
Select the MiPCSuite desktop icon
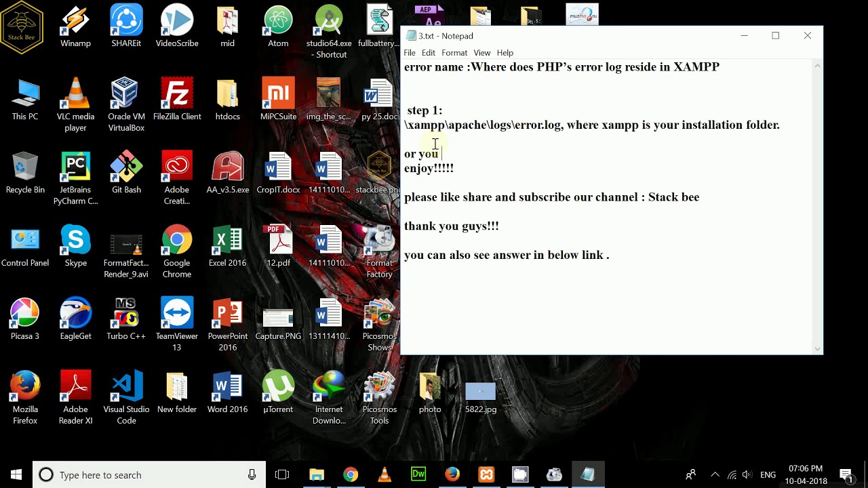pos(278,100)
